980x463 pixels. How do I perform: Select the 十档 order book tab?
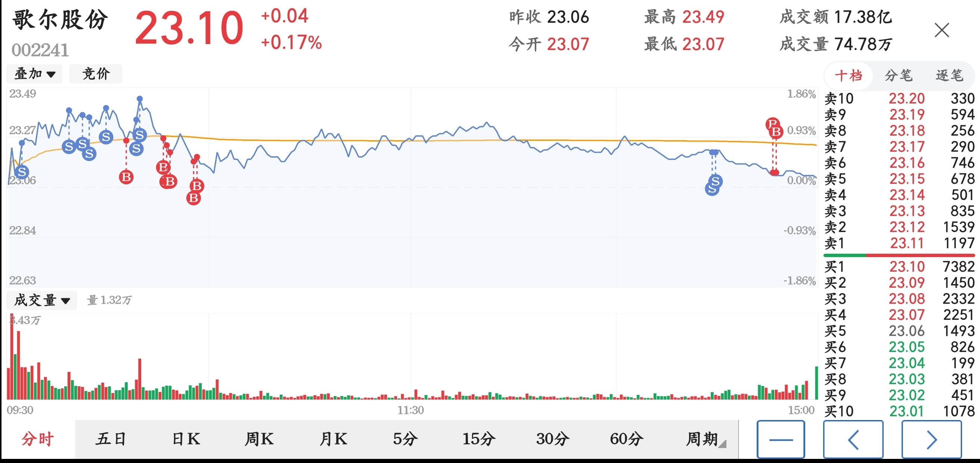849,75
